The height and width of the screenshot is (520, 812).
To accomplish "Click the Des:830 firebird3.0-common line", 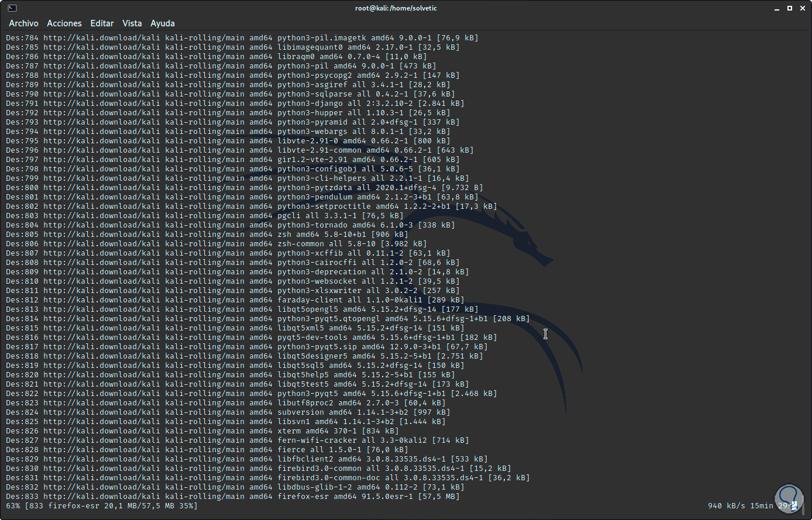I will pyautogui.click(x=259, y=468).
